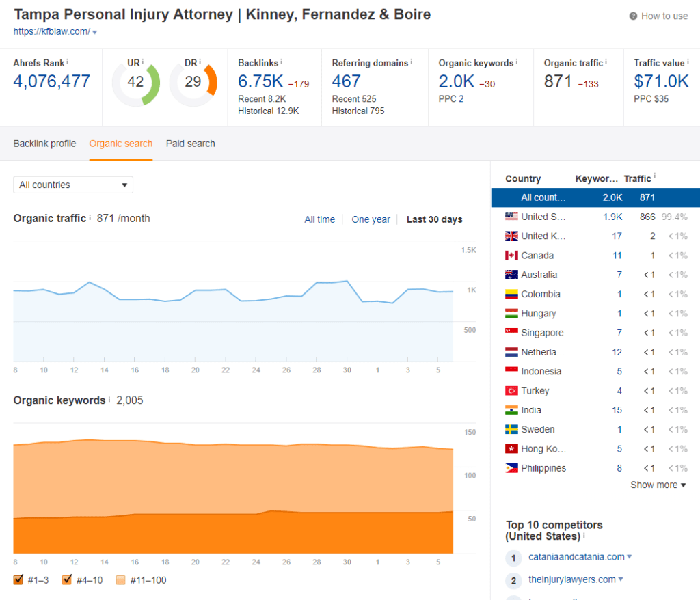Open the cataniaandcatania.com competitor link
This screenshot has width=700, height=600.
576,557
